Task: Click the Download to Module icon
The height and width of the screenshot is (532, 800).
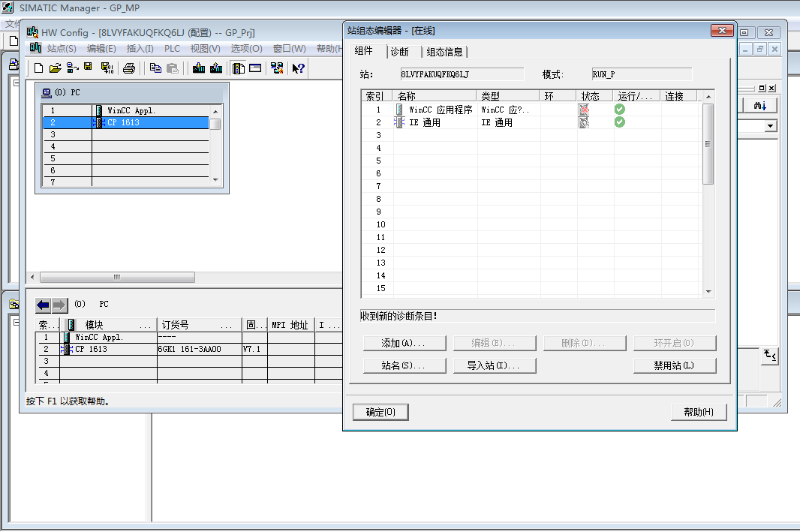Action: click(199, 68)
